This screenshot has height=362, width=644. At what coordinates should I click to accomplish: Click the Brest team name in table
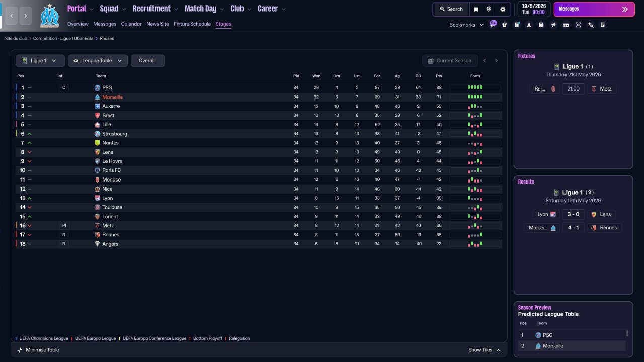108,115
